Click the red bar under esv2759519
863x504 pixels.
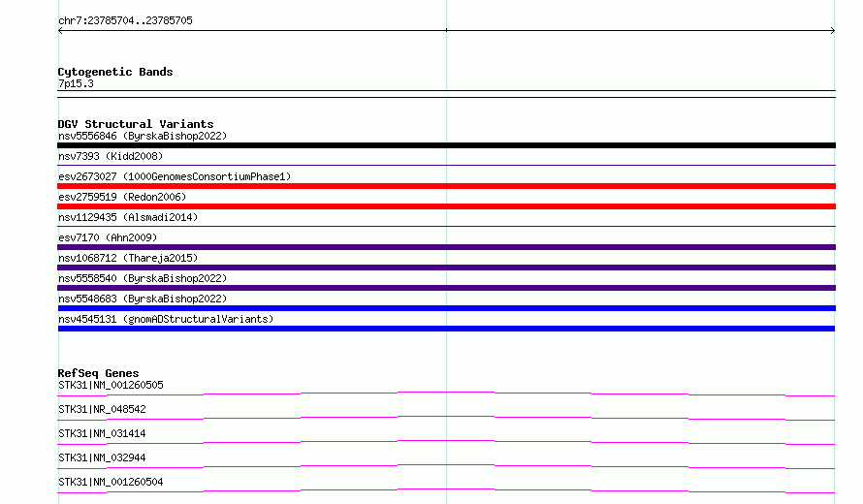point(446,206)
